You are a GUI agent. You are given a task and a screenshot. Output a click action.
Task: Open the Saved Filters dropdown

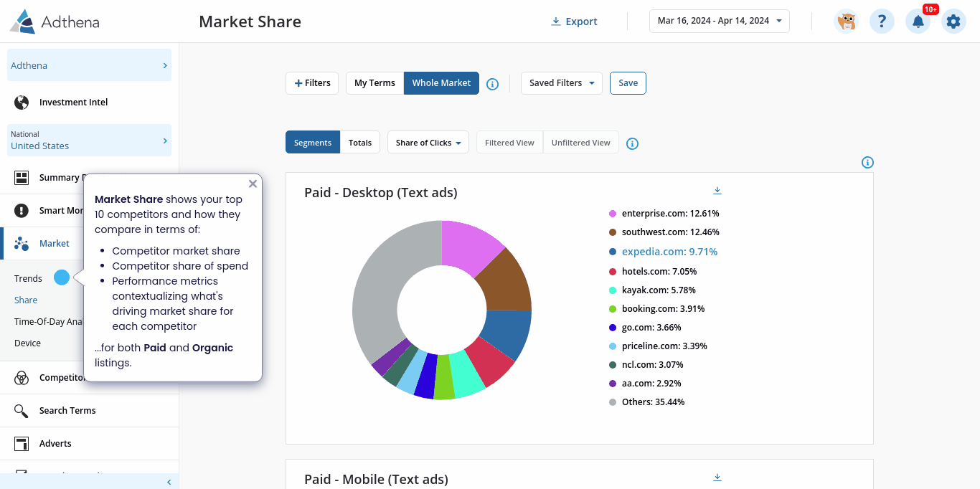click(562, 83)
